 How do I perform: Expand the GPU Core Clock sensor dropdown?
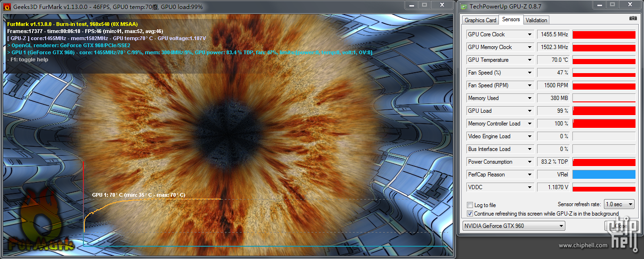pos(530,34)
